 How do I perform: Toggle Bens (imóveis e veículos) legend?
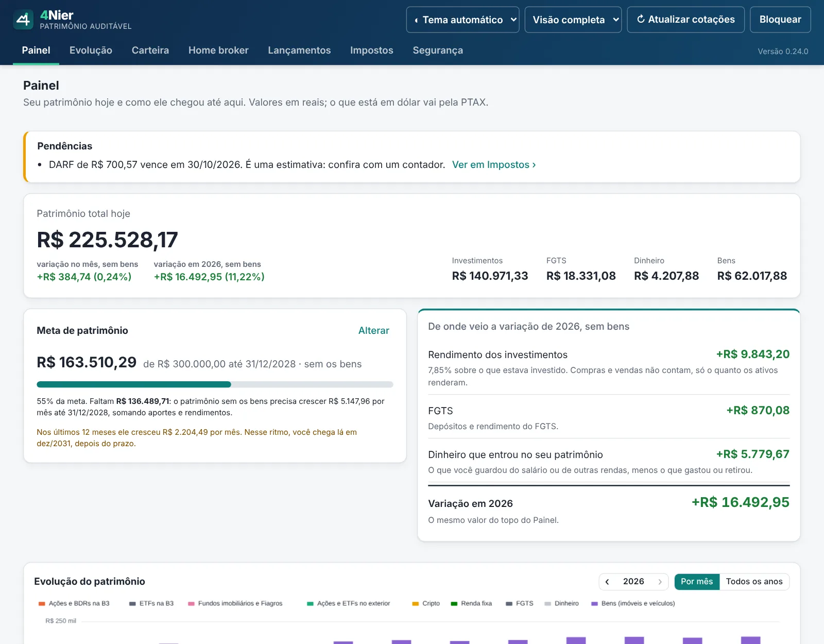tap(633, 603)
